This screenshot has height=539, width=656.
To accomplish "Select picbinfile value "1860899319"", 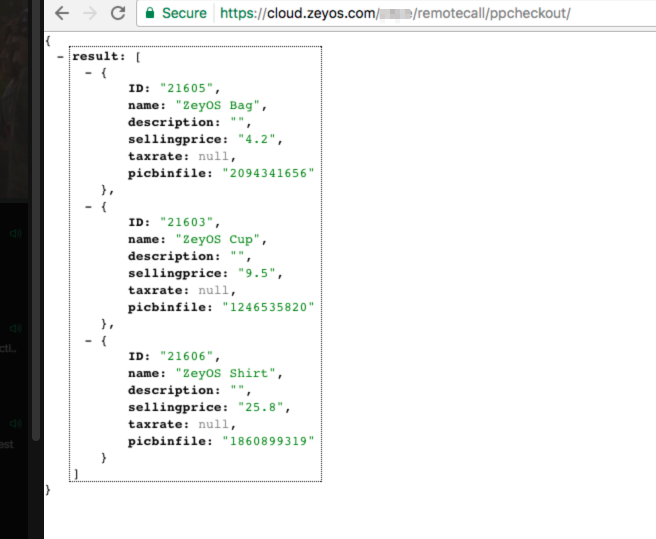I will [268, 441].
